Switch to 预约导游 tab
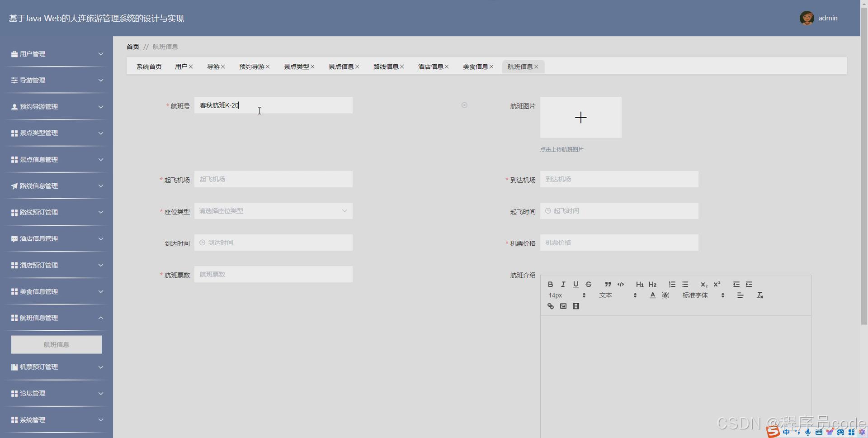 pos(251,67)
